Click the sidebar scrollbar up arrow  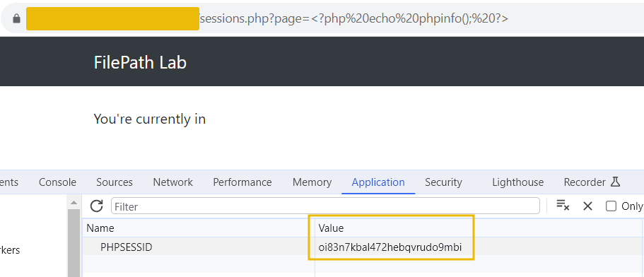click(74, 202)
